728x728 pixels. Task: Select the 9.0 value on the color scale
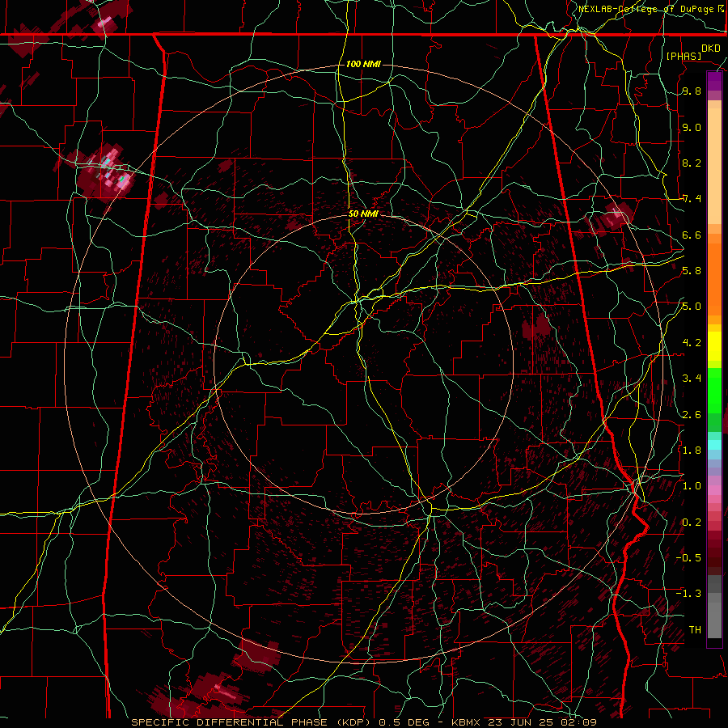[x=692, y=127]
